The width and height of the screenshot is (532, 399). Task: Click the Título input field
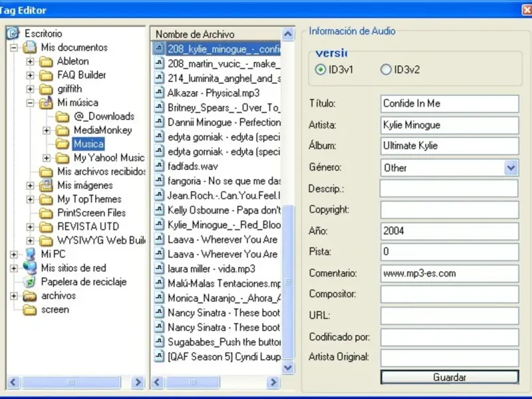(450, 104)
